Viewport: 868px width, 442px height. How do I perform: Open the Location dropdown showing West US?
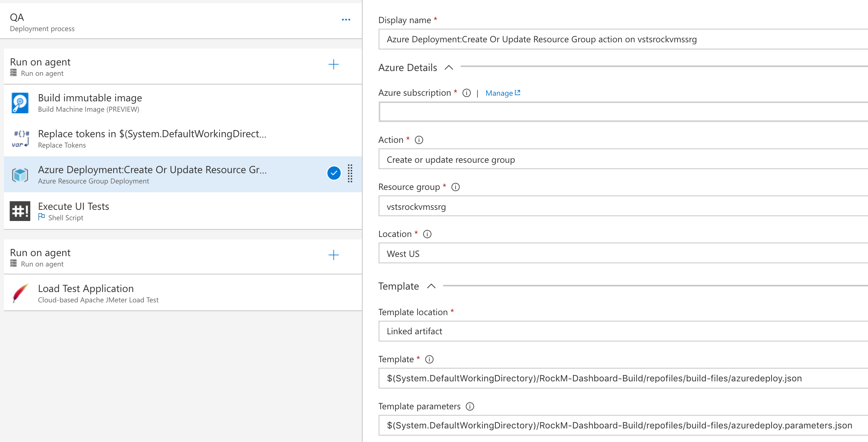622,254
